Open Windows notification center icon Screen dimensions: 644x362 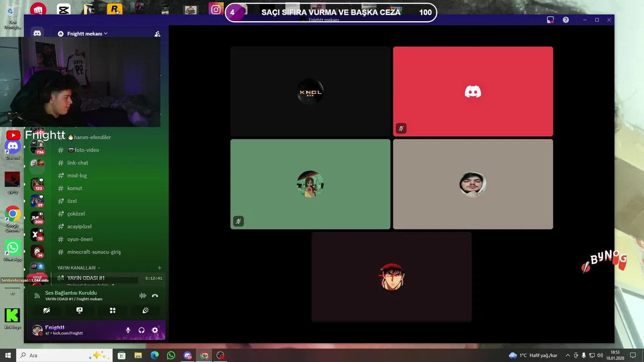coord(633,355)
